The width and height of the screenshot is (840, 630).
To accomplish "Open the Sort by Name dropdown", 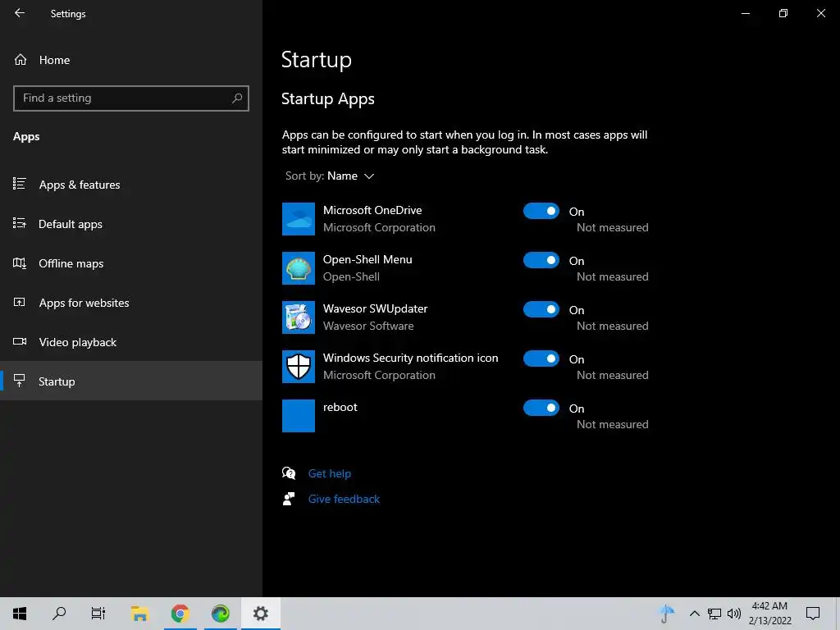I will click(x=330, y=176).
